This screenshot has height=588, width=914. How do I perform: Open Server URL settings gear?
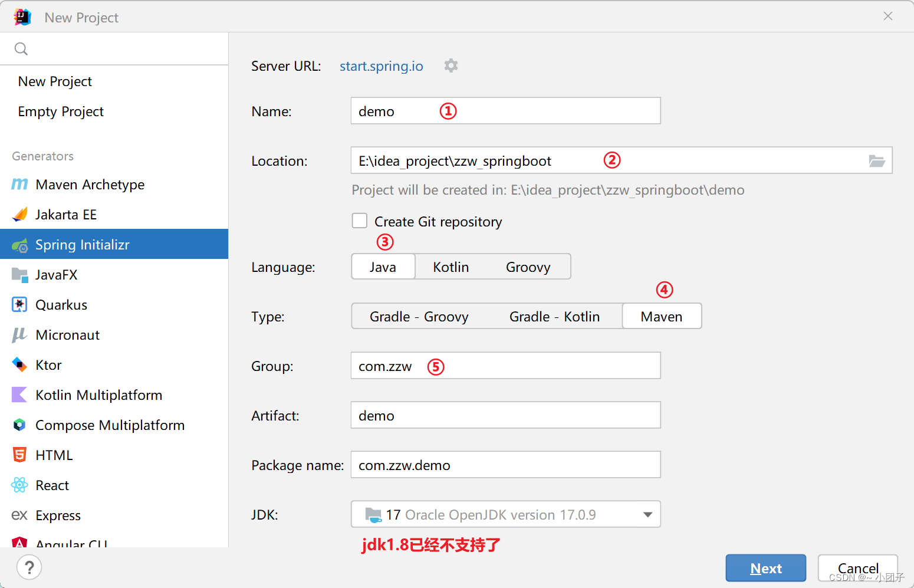(x=451, y=65)
